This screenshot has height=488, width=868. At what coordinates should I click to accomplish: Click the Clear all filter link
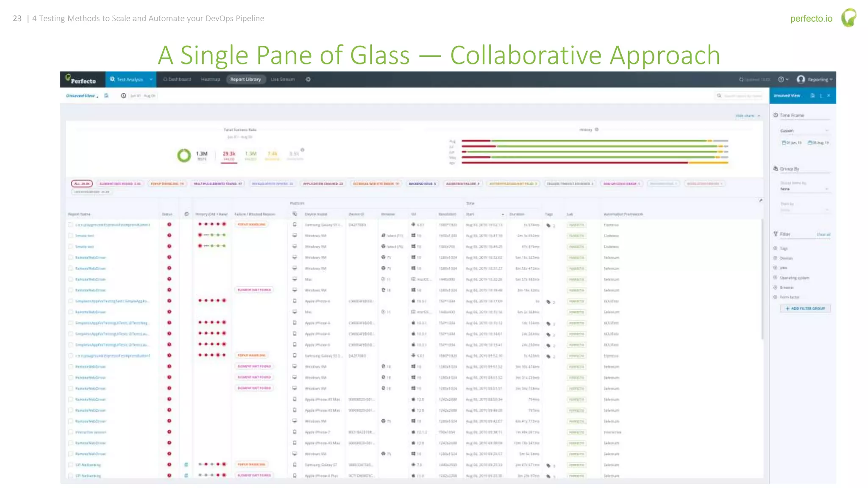point(823,234)
